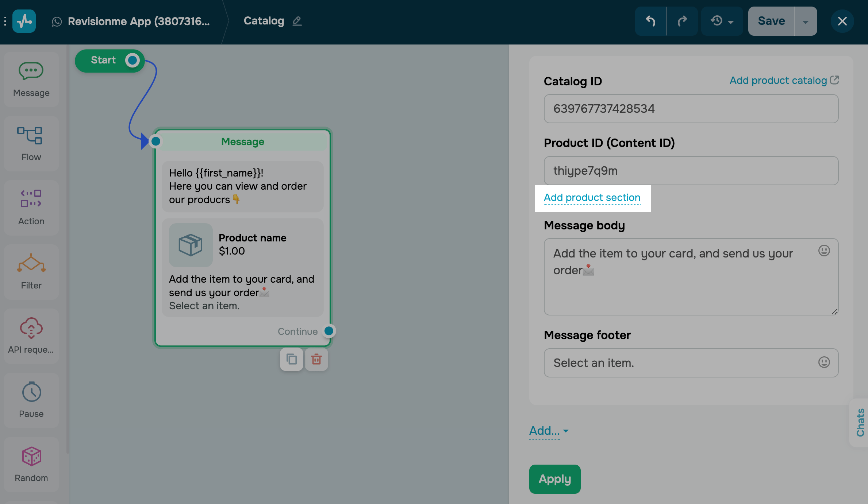The image size is (868, 504).
Task: Open the Chats side tab
Action: point(860,422)
